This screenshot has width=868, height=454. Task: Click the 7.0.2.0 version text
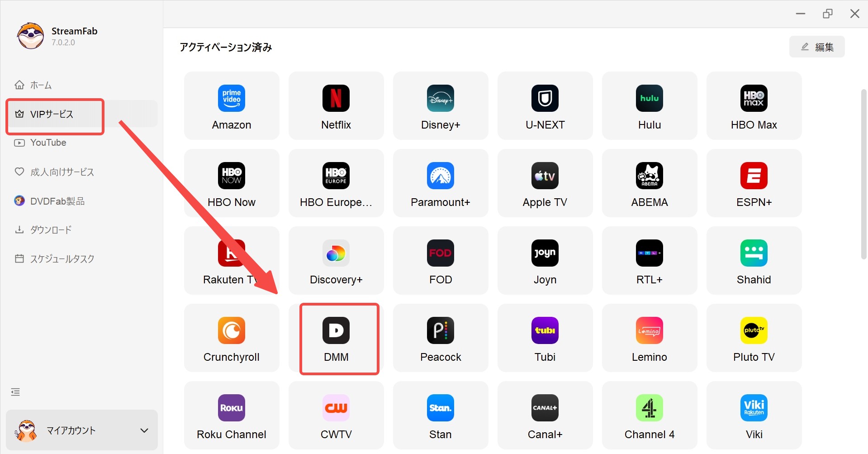click(63, 43)
